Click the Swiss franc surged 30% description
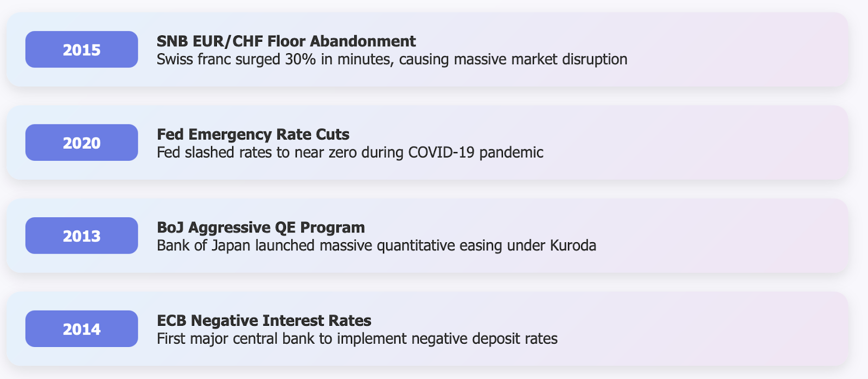Screen dimensions: 868x379 [x=392, y=59]
